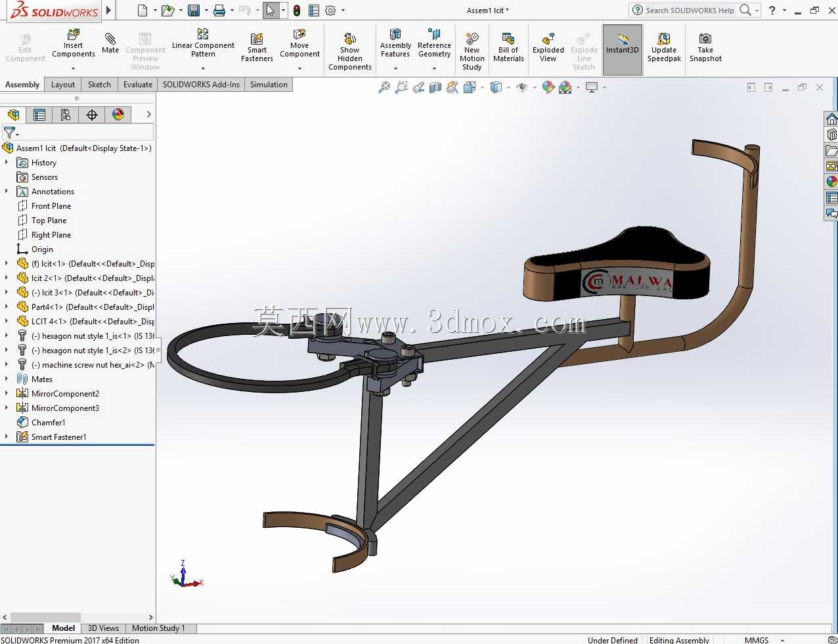Open SOLIDWORKS Resources home icon in task pane
Viewport: 838px width, 644px height.
(x=831, y=119)
